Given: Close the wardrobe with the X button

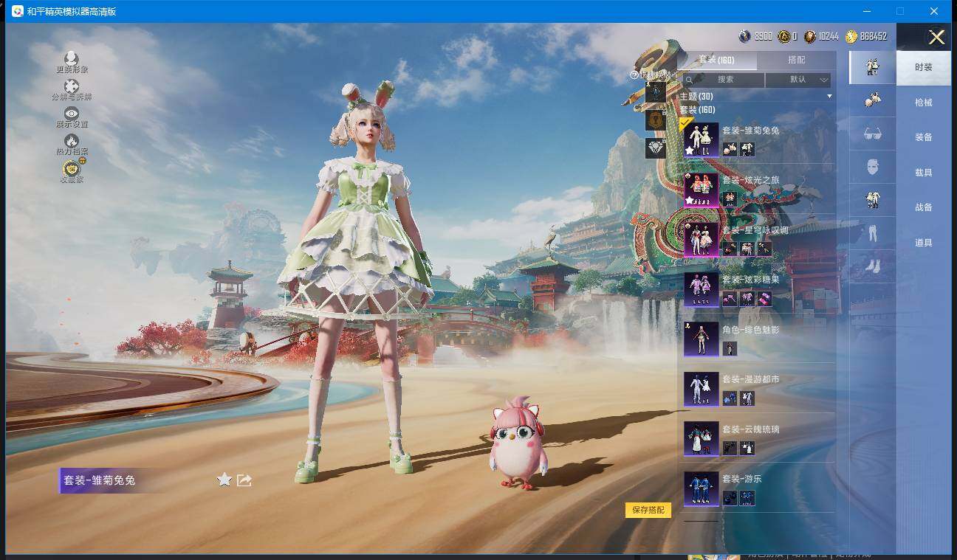Looking at the screenshot, I should click(936, 38).
